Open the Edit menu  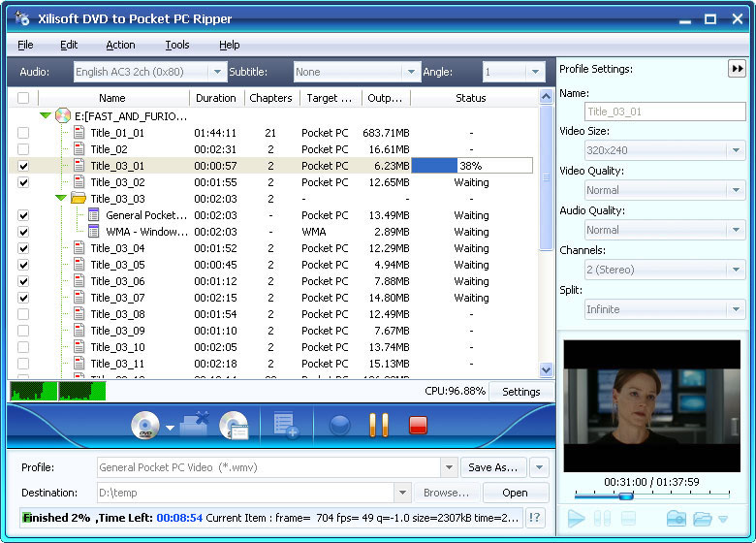[69, 45]
